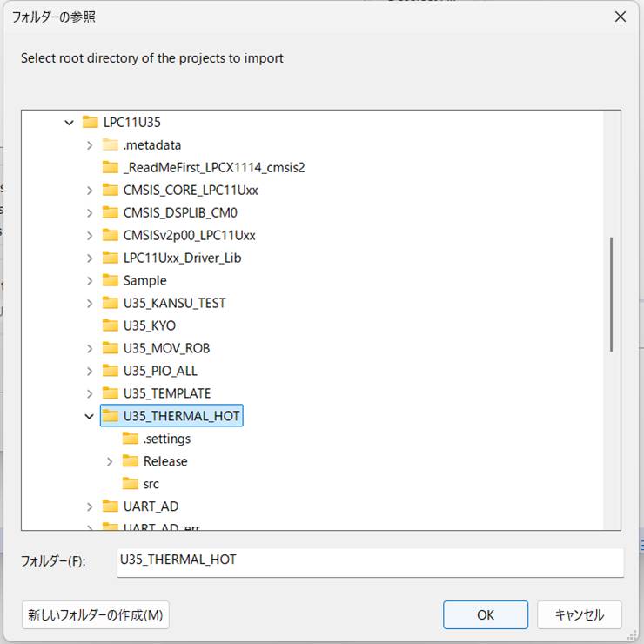Collapse the U35_THERMAL_HOT folder
The height and width of the screenshot is (644, 644).
click(89, 417)
